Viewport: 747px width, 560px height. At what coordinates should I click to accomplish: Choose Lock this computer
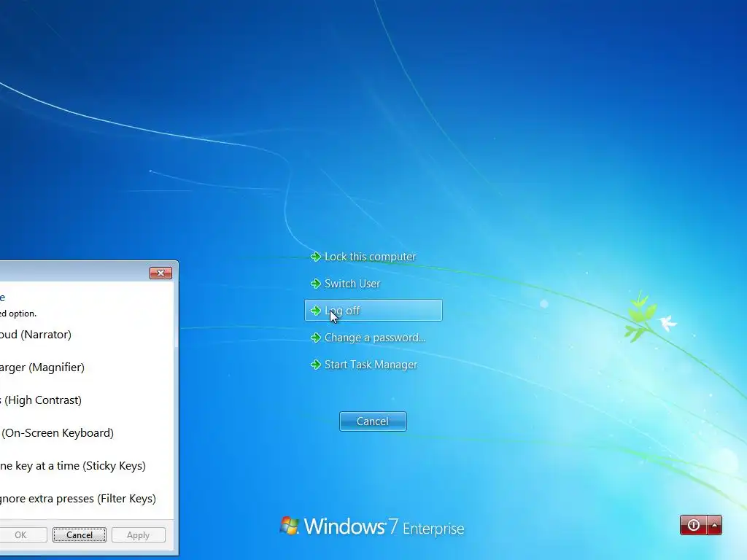coord(370,257)
